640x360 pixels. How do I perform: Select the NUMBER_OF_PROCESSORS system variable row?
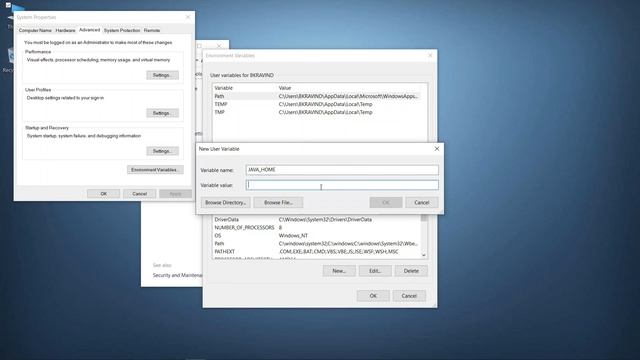pos(317,227)
